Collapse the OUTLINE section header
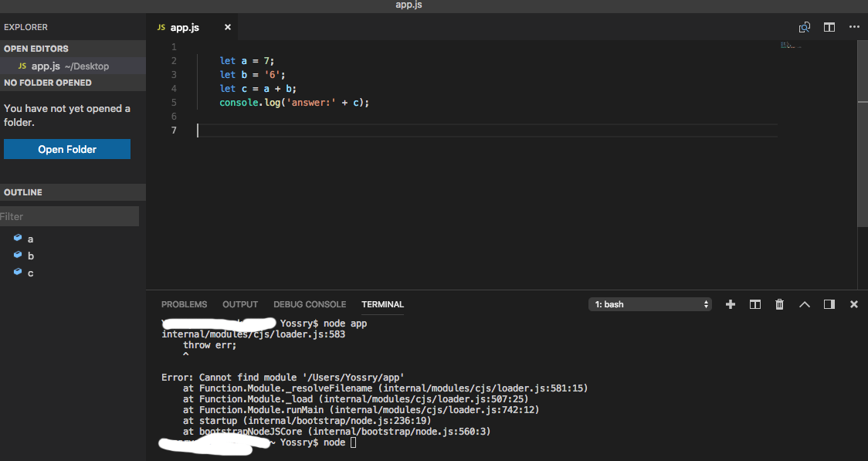Viewport: 868px width, 461px height. coord(73,192)
